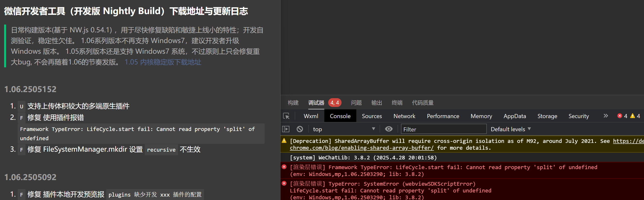Viewport: 644px width, 200px height.
Task: Open the top context dropdown
Action: 344,129
